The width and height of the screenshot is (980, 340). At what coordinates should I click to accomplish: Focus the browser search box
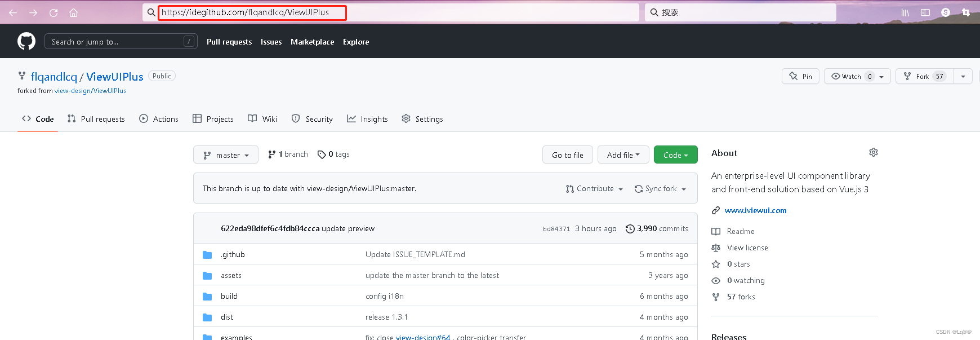(741, 12)
